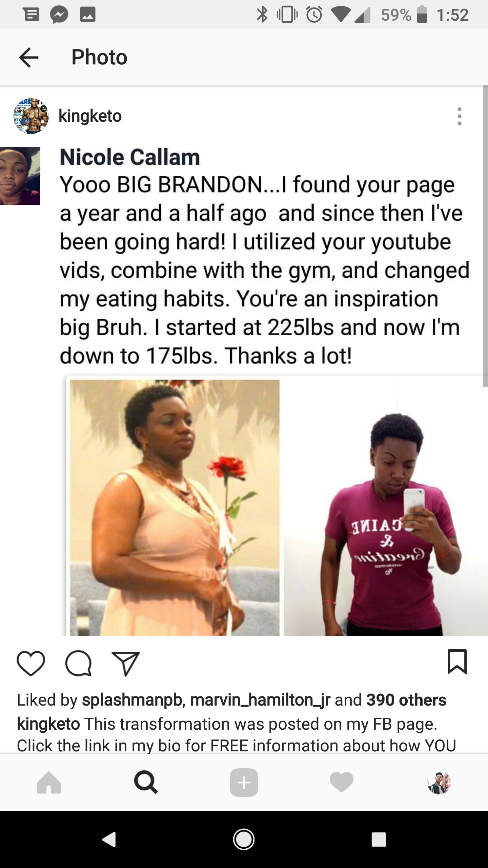The width and height of the screenshot is (488, 868).
Task: Open kingketo's profile picture avatar
Action: 31,116
